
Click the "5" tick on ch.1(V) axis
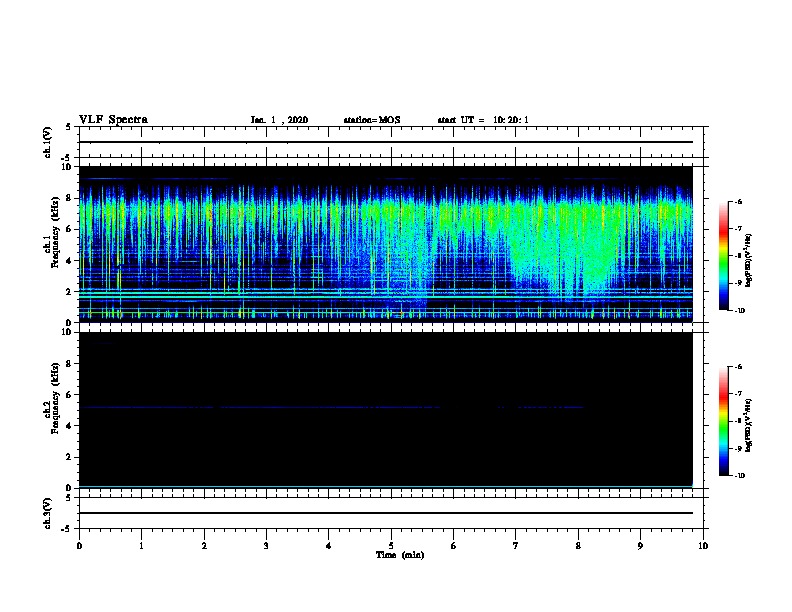[x=69, y=127]
